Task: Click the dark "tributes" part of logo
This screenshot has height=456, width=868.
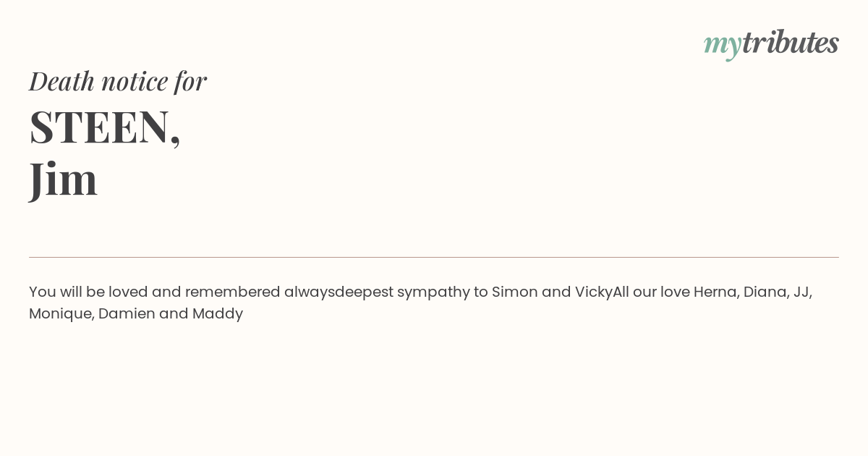Action: tap(791, 42)
